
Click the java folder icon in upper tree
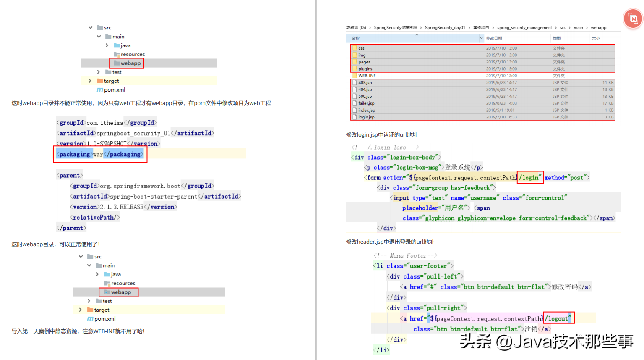tap(117, 45)
